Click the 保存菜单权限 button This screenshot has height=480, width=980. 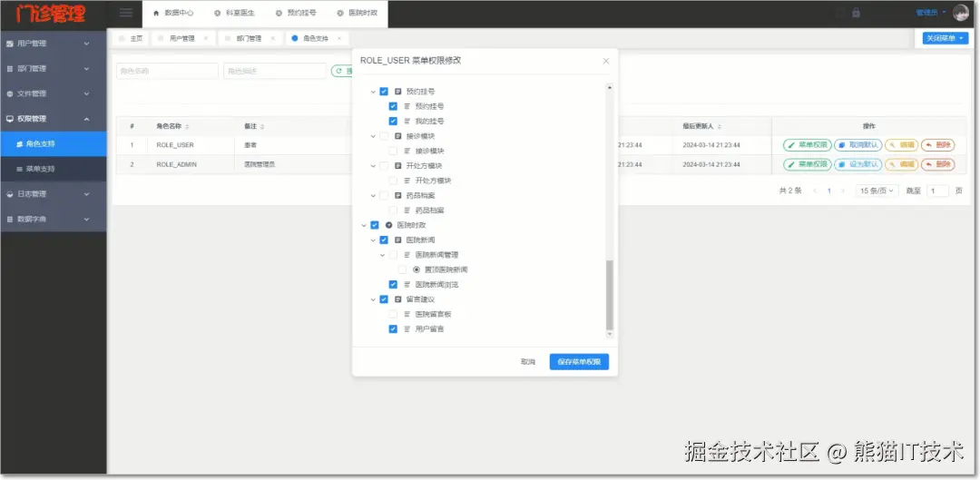pyautogui.click(x=579, y=362)
